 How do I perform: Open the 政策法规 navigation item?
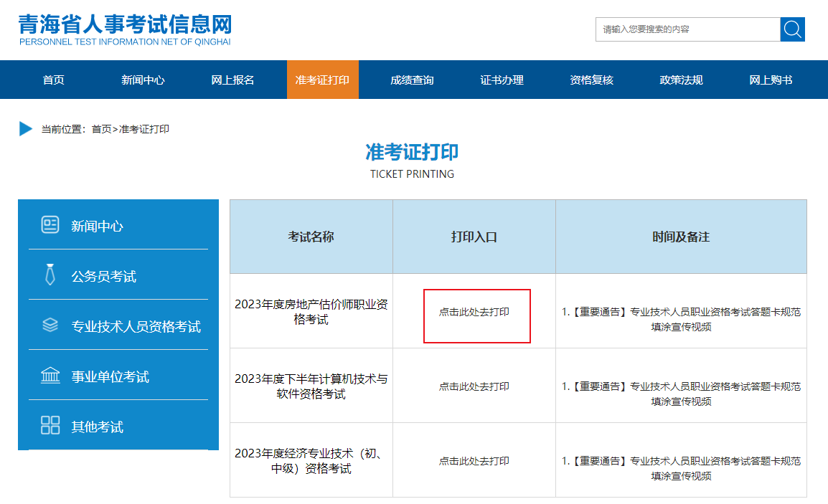click(681, 80)
